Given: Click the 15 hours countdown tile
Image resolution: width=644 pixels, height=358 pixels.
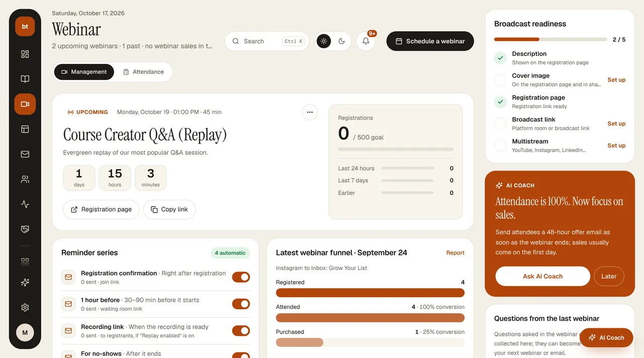Looking at the screenshot, I should tap(115, 177).
